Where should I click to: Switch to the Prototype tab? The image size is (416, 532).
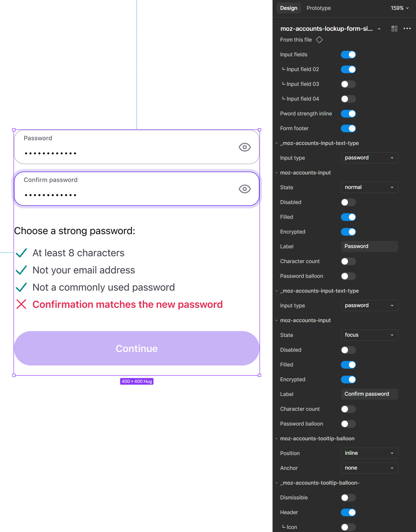(x=318, y=8)
